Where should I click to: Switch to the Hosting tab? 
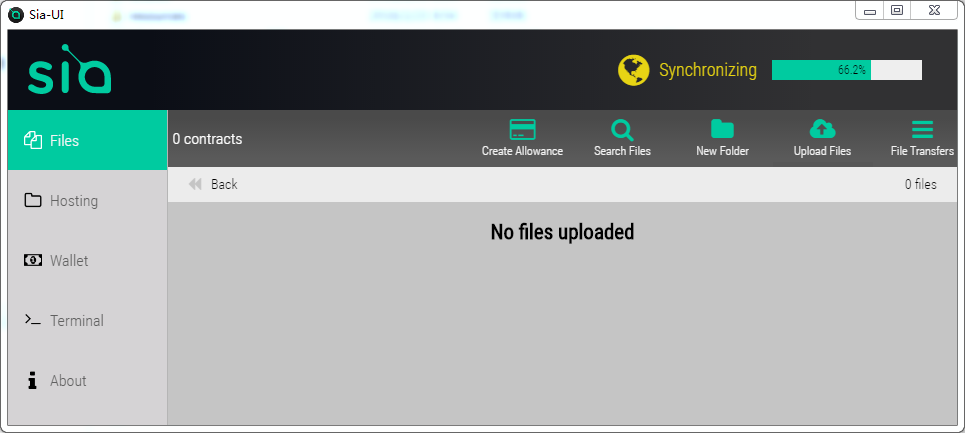[87, 201]
